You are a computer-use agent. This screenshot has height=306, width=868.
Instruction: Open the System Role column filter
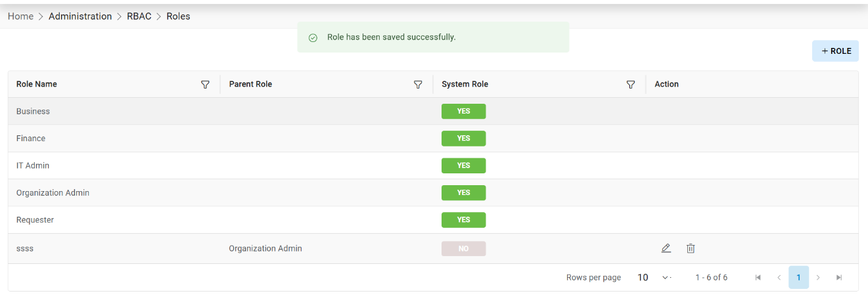pos(631,85)
